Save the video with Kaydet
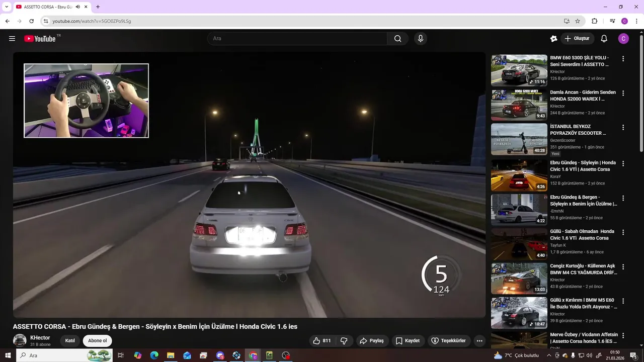Viewport: 644px width, 362px height. pyautogui.click(x=408, y=341)
